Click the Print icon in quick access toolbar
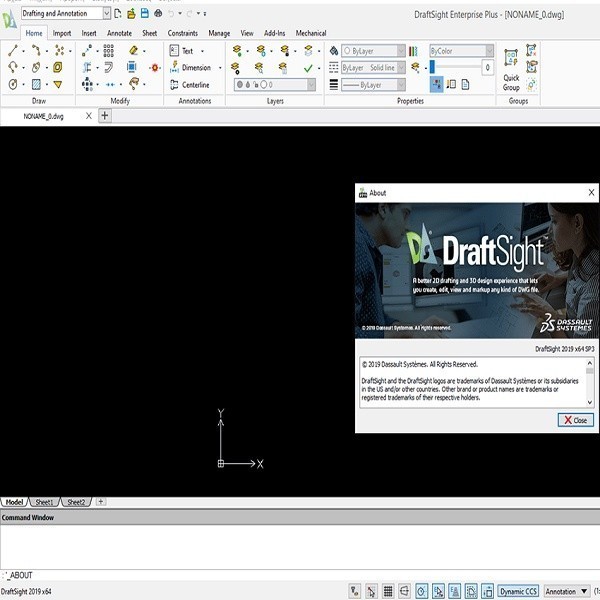 158,14
